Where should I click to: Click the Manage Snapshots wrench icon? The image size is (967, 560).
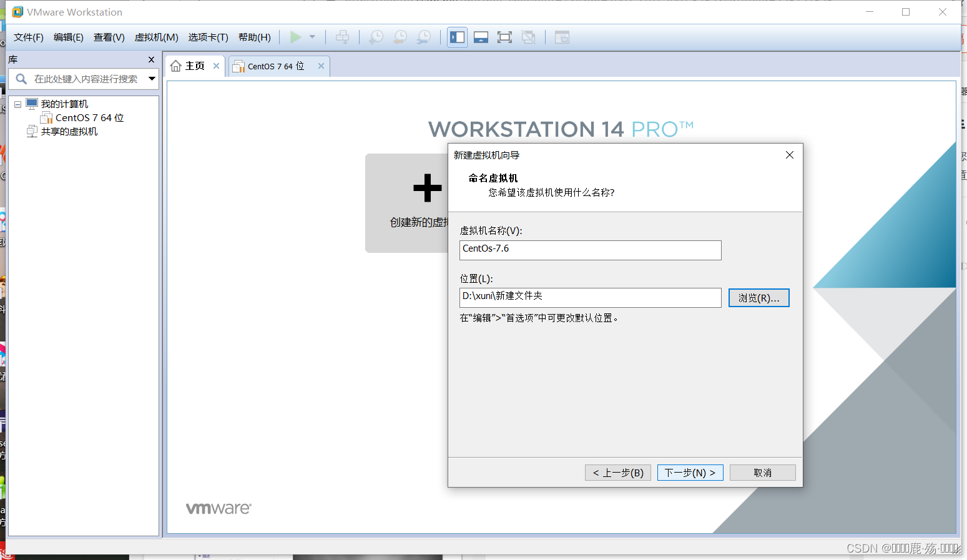[423, 37]
